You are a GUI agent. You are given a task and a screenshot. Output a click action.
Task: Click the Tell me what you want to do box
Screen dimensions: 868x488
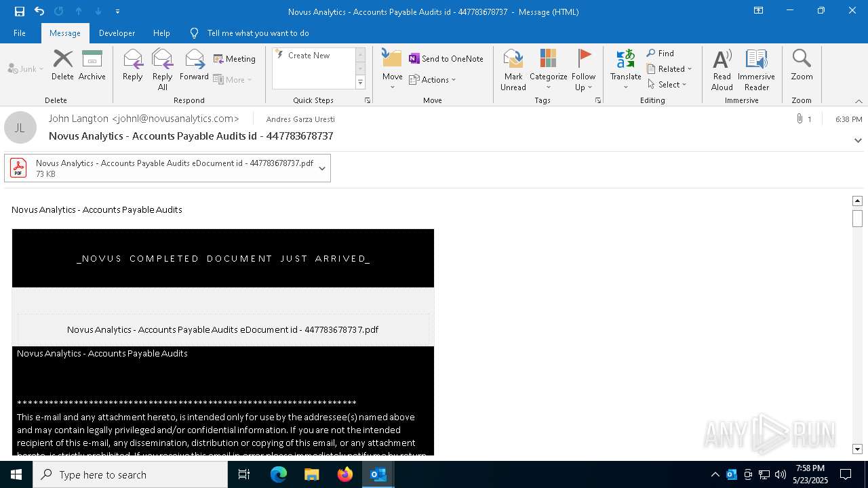point(258,33)
